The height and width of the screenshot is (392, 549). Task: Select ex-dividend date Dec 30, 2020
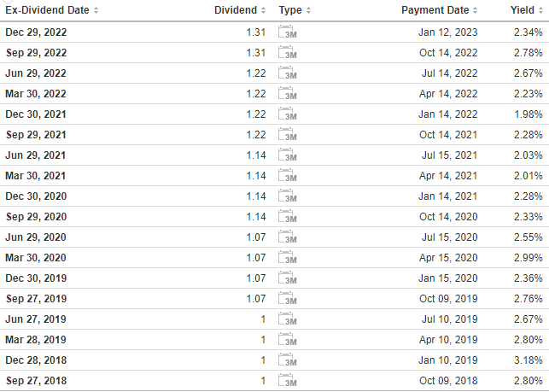[36, 196]
